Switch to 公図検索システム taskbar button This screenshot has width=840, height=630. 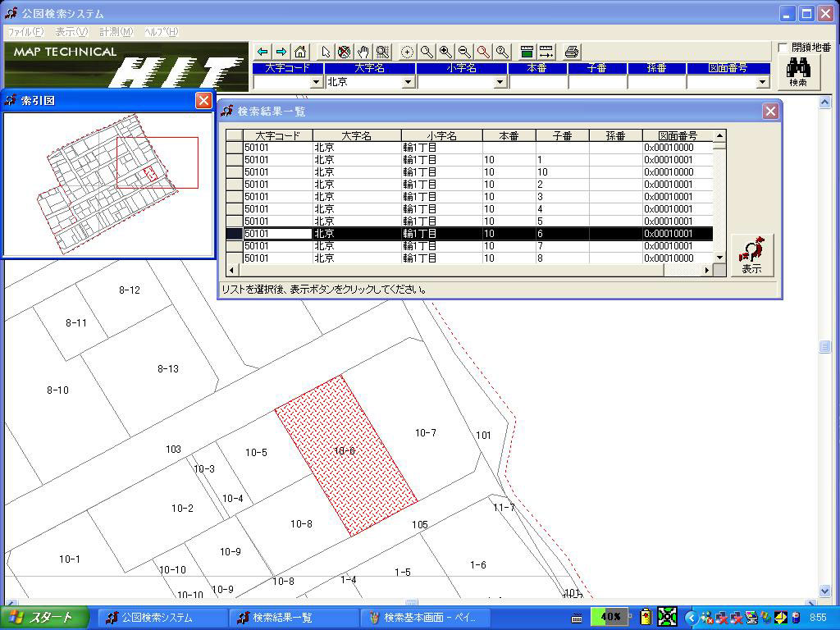point(163,619)
